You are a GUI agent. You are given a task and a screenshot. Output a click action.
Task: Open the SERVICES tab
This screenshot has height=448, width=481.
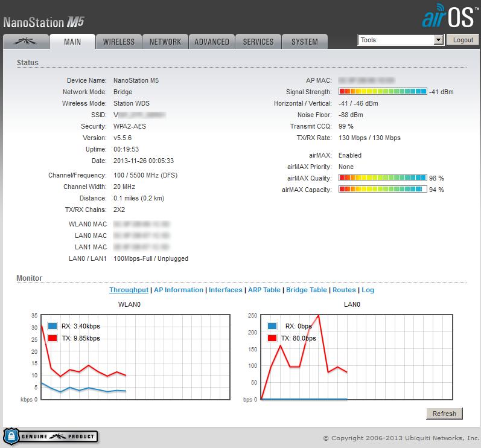(x=258, y=42)
